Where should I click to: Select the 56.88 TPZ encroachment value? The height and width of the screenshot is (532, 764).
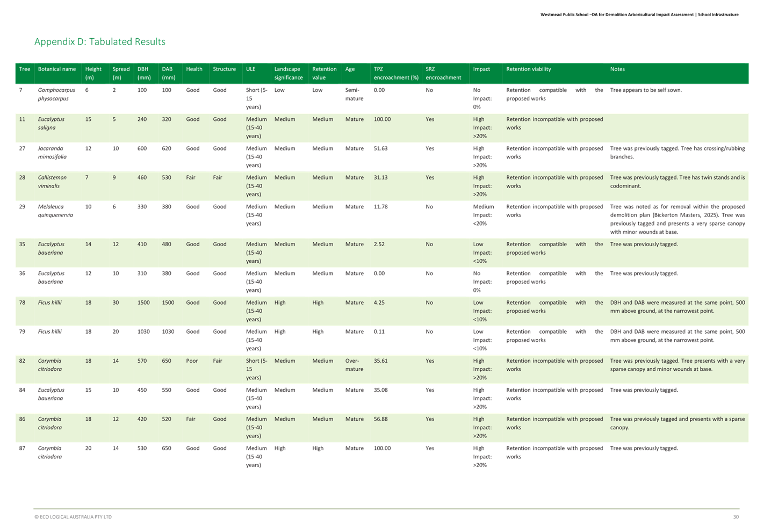coord(380,419)
